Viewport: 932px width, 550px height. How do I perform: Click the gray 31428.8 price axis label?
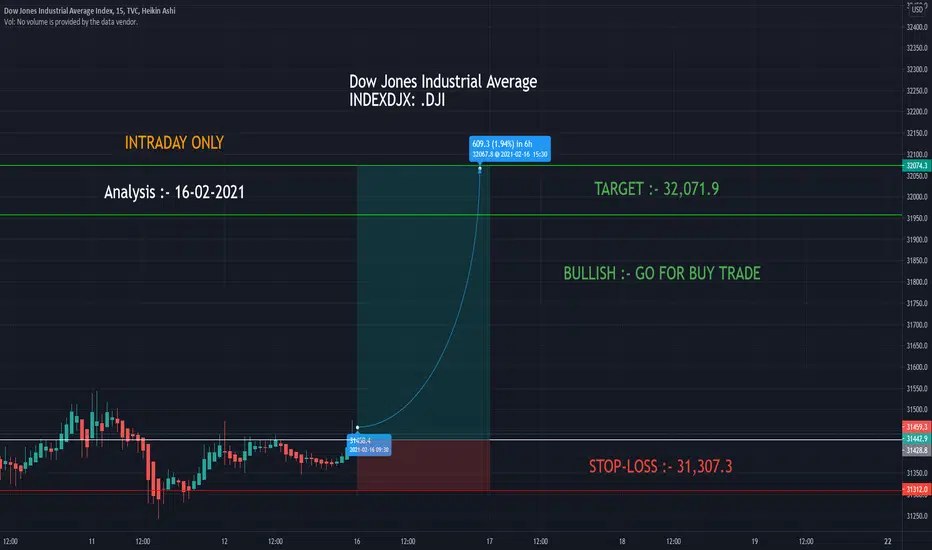point(917,450)
